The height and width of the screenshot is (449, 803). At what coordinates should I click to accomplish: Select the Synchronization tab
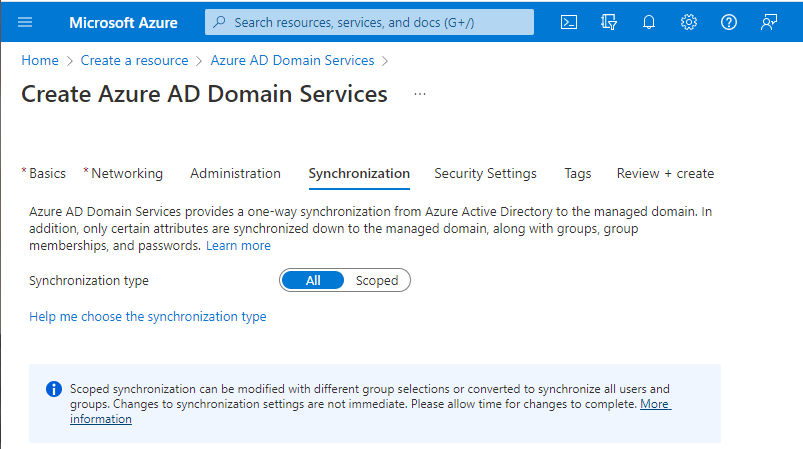pyautogui.click(x=359, y=174)
